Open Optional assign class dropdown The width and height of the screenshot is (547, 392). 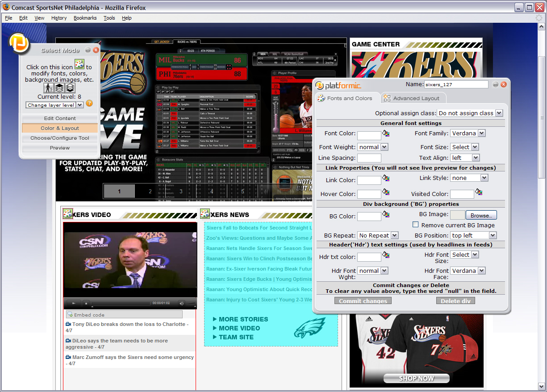[x=470, y=113]
